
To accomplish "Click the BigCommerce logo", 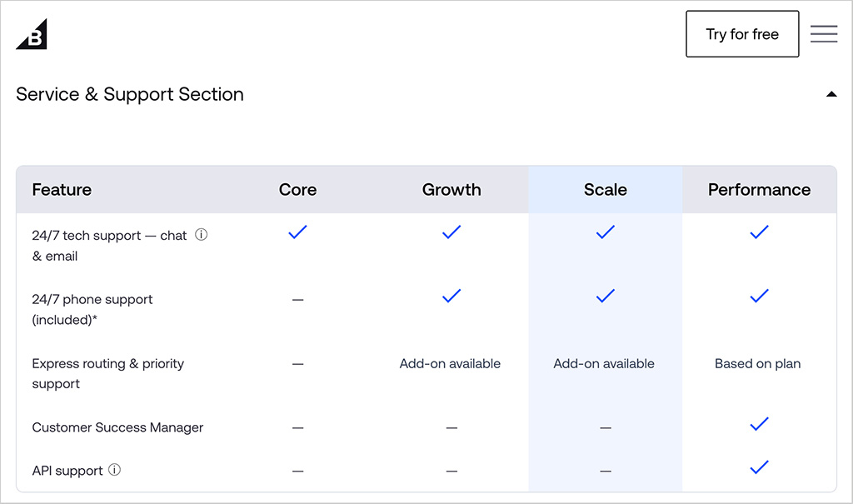I will click(32, 34).
